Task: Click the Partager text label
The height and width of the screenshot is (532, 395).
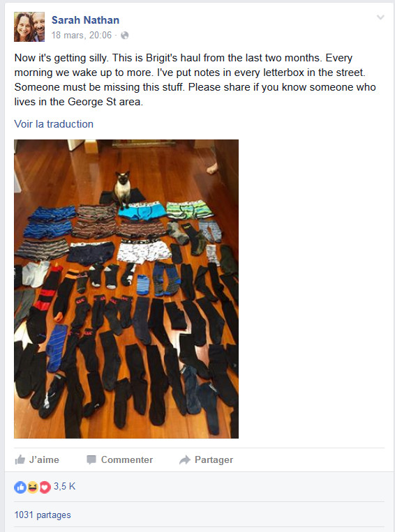Action: pyautogui.click(x=214, y=459)
